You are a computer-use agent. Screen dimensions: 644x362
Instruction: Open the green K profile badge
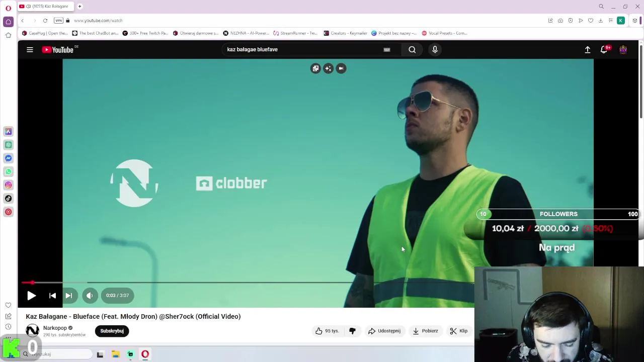coord(621,21)
